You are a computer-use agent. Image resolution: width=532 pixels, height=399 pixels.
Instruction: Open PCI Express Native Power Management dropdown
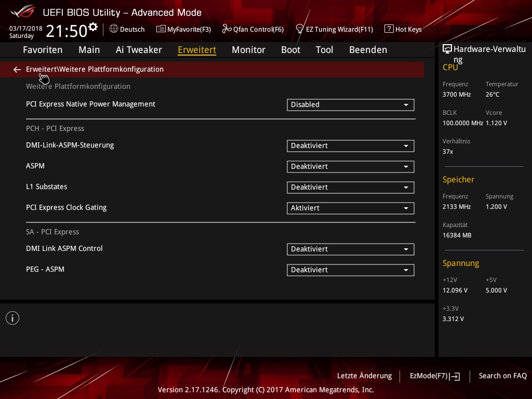click(351, 105)
